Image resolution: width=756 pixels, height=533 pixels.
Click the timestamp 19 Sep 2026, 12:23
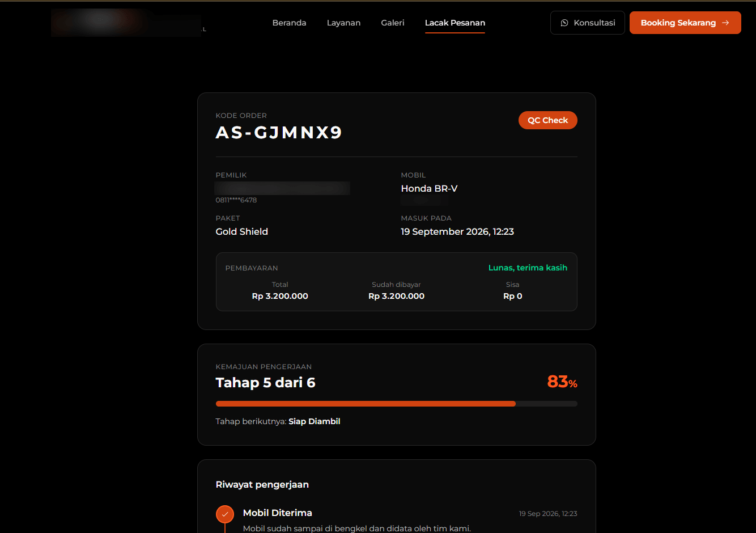tap(548, 514)
